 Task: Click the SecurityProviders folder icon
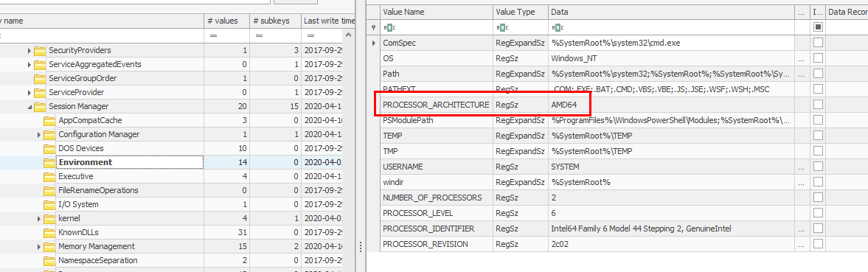point(39,50)
